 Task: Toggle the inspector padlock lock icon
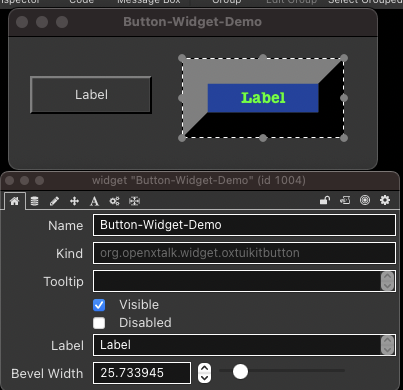tap(325, 200)
